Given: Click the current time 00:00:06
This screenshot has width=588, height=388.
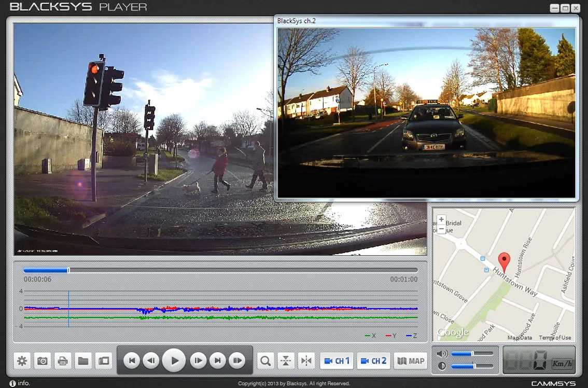Looking at the screenshot, I should [x=37, y=279].
